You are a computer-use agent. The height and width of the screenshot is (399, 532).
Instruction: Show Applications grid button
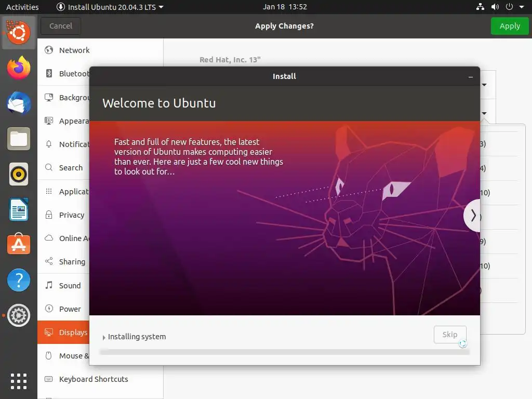point(19,381)
